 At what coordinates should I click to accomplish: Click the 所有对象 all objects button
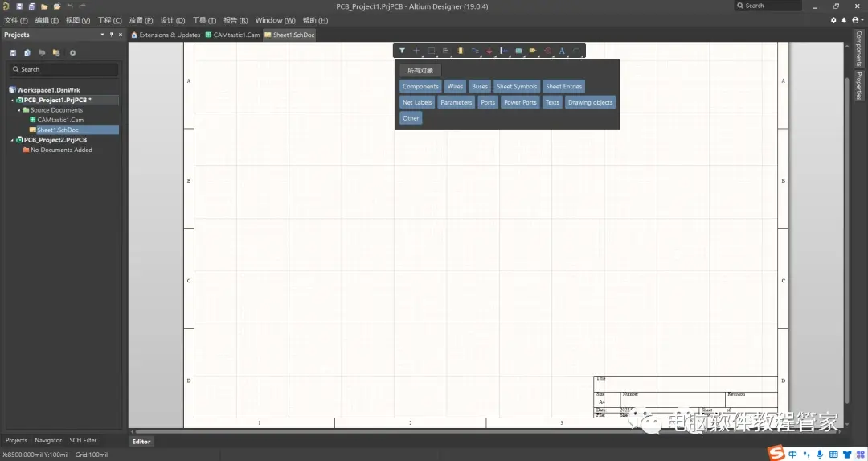420,70
